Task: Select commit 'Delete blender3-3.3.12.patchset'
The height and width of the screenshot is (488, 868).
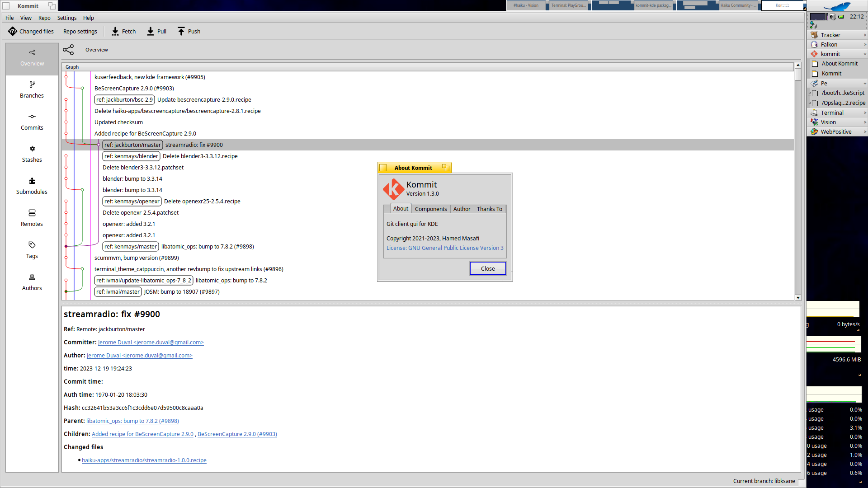Action: (x=143, y=168)
